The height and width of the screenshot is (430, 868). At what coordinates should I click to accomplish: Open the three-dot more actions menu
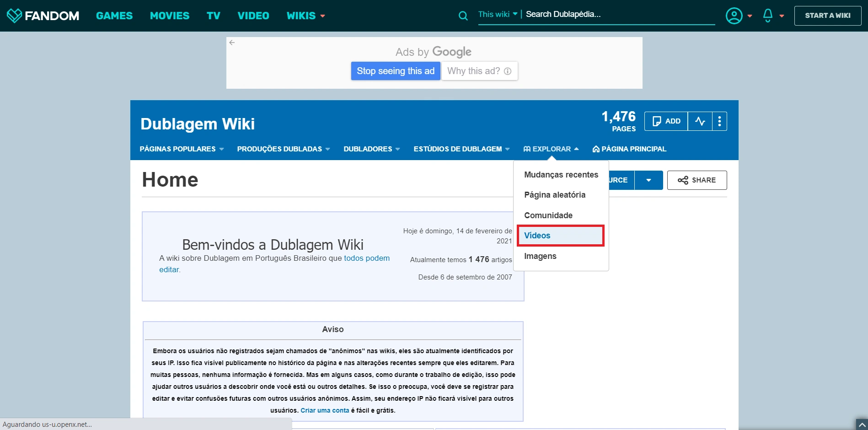[x=720, y=121]
